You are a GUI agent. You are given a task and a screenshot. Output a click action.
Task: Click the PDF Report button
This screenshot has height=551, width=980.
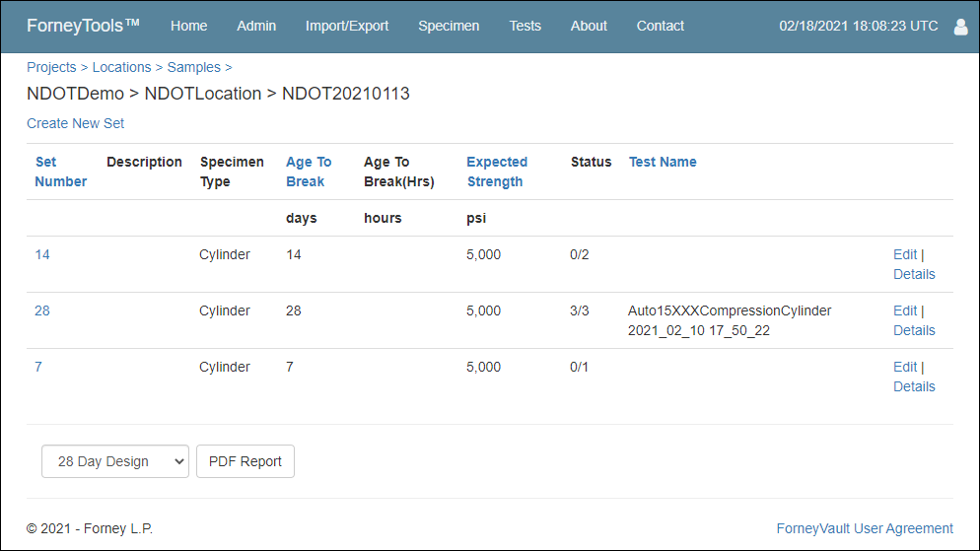(x=245, y=461)
